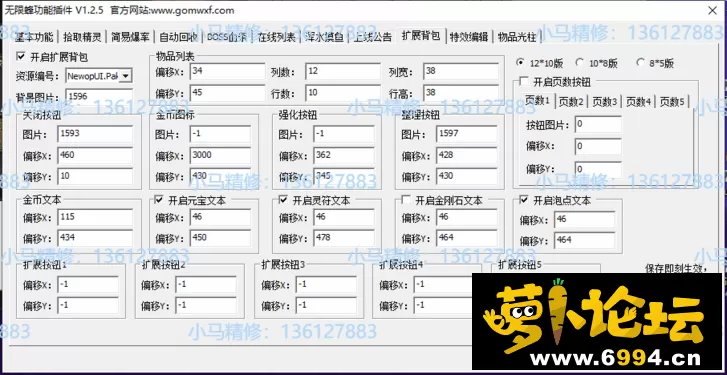Click 扩展按钮3 偏移X field
This screenshot has width=727, height=375.
click(326, 285)
